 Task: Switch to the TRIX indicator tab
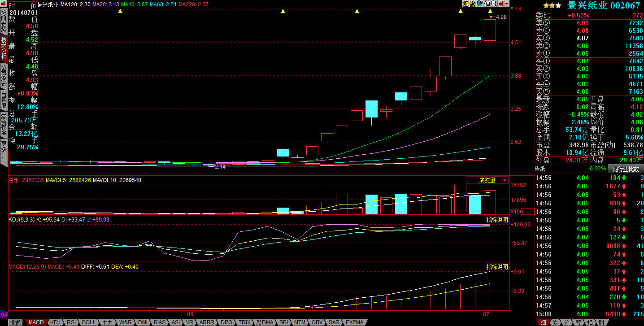pyautogui.click(x=244, y=322)
